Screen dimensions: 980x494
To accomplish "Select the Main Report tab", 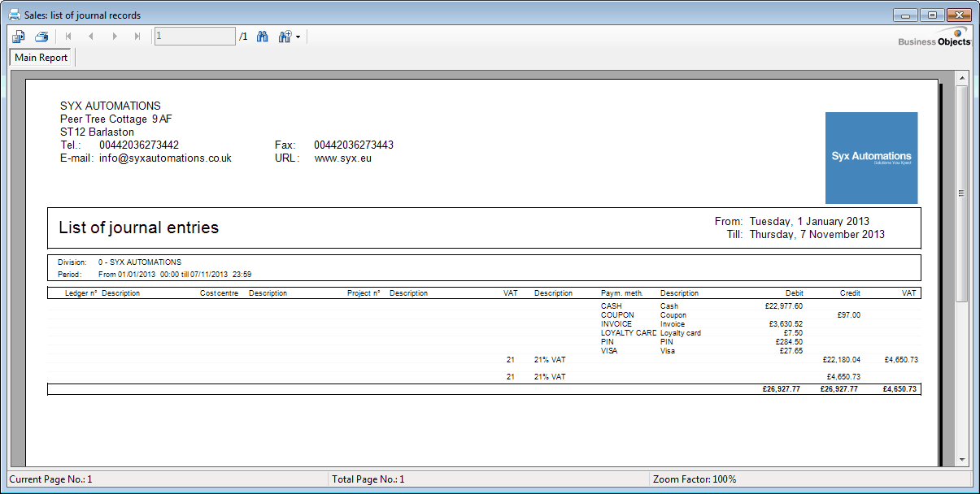I will [x=41, y=58].
